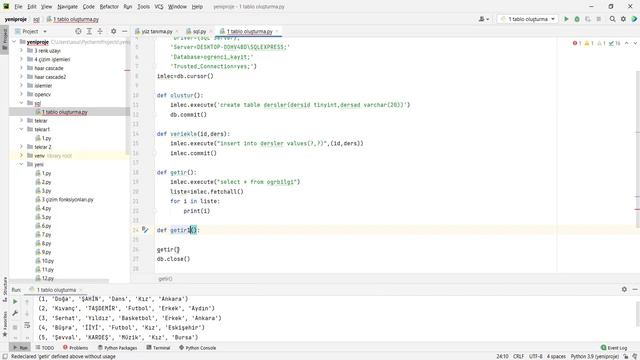Click the 24:10 cursor position status
This screenshot has height=360, width=640.
pos(502,356)
